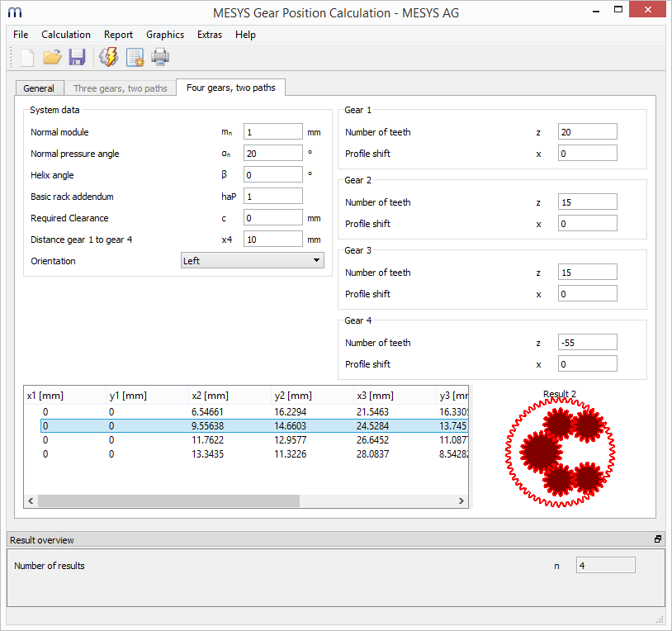Open the report document icon
Image resolution: width=672 pixels, height=631 pixels.
coord(135,57)
